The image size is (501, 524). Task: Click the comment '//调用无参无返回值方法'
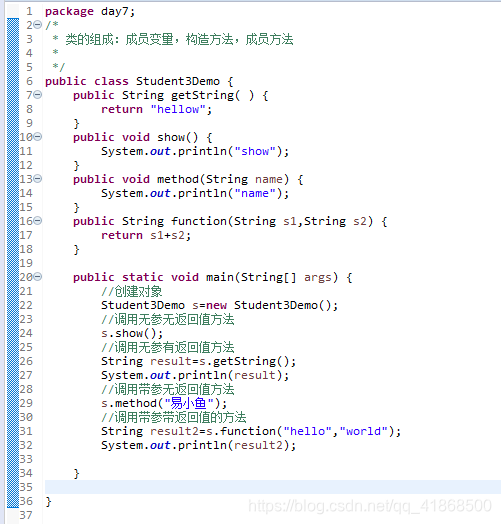click(168, 319)
